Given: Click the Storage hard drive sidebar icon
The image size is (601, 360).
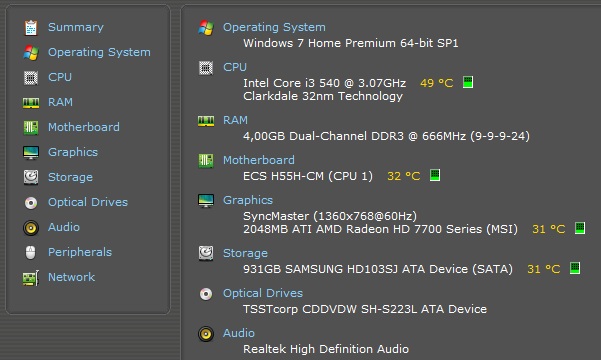Looking at the screenshot, I should tap(31, 178).
